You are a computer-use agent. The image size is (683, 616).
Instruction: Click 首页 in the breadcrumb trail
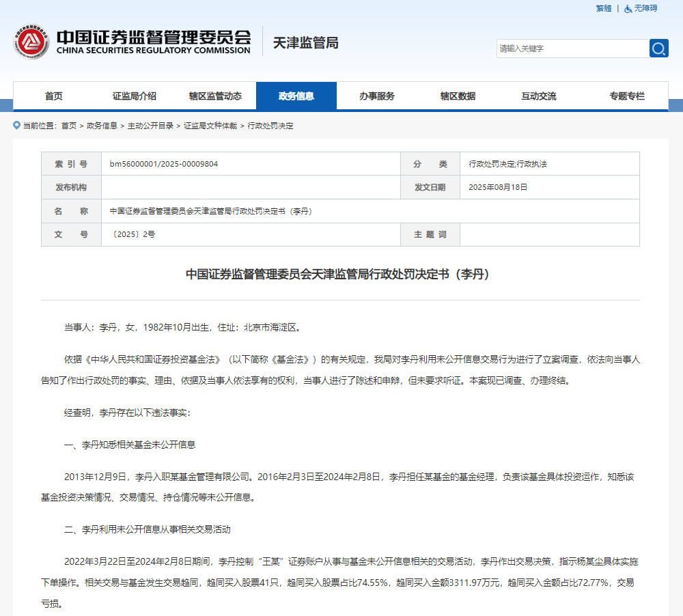click(x=68, y=126)
